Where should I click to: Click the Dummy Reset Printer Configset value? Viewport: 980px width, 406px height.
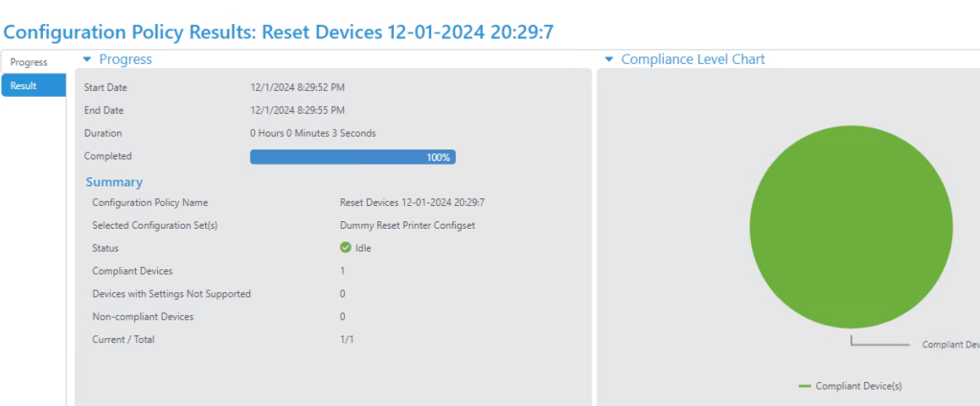click(407, 226)
